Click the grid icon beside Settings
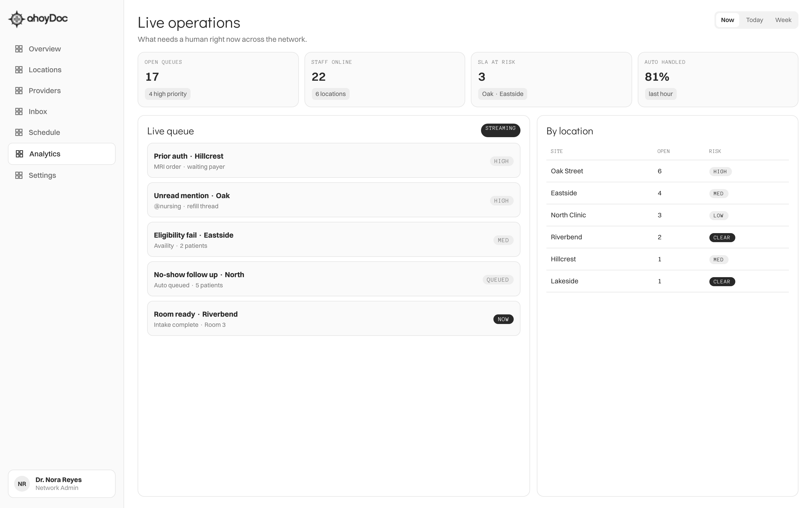 19,175
